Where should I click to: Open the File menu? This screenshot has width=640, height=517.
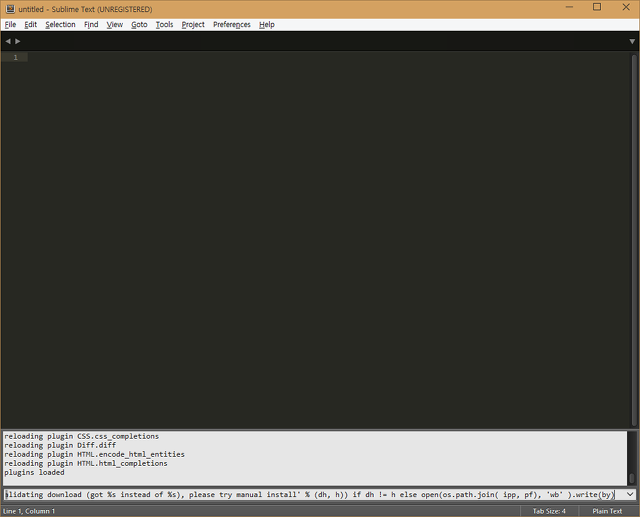pyautogui.click(x=10, y=24)
